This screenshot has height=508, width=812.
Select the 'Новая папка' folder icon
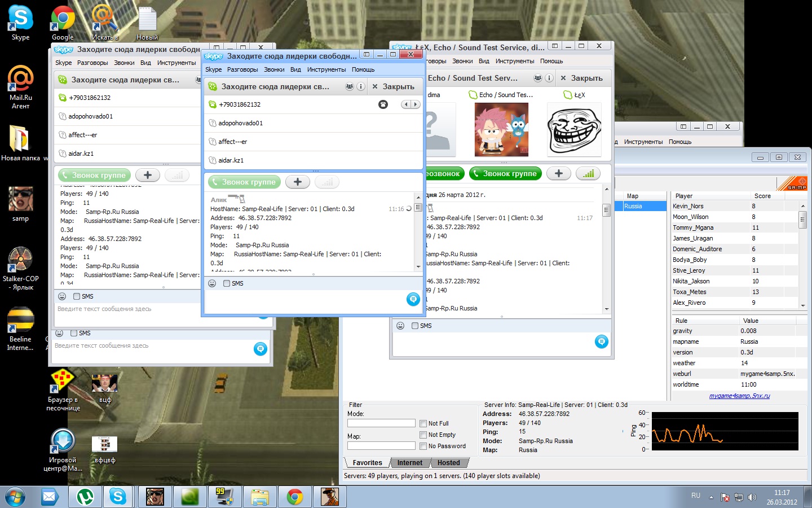click(x=20, y=143)
